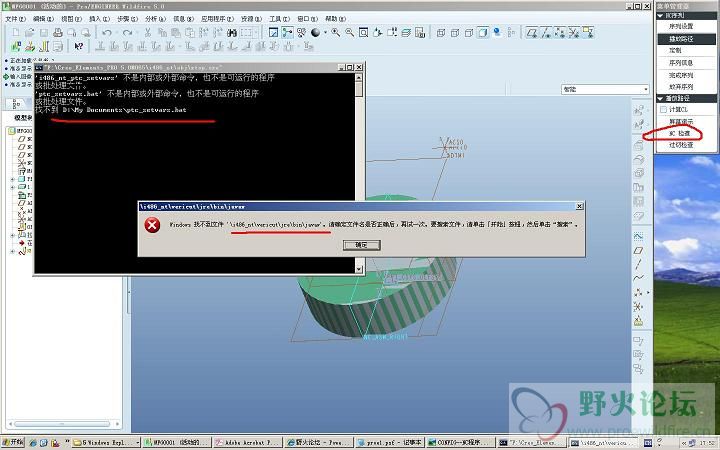Open the 帮助 menu
Screen dimensions: 720x450
(x=335, y=19)
